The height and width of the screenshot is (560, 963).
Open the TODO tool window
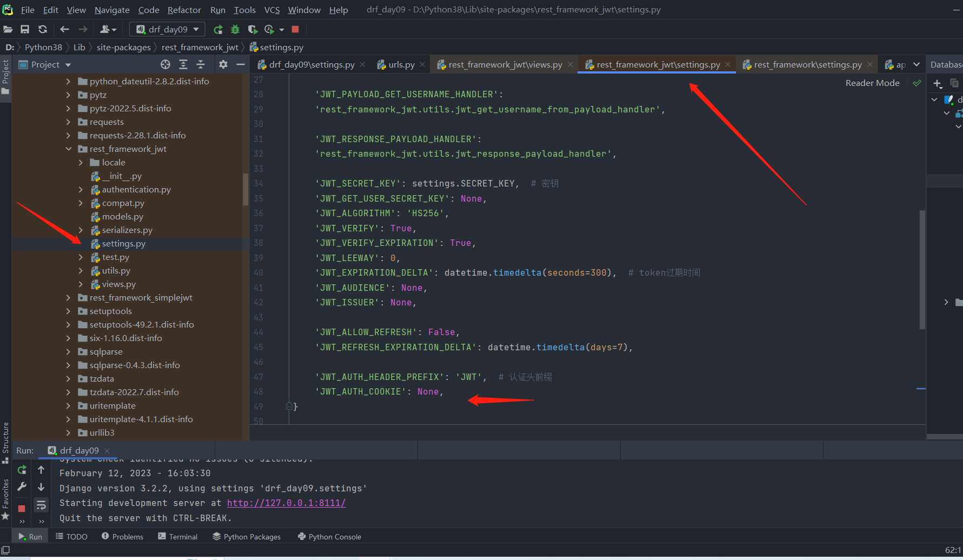coord(71,536)
